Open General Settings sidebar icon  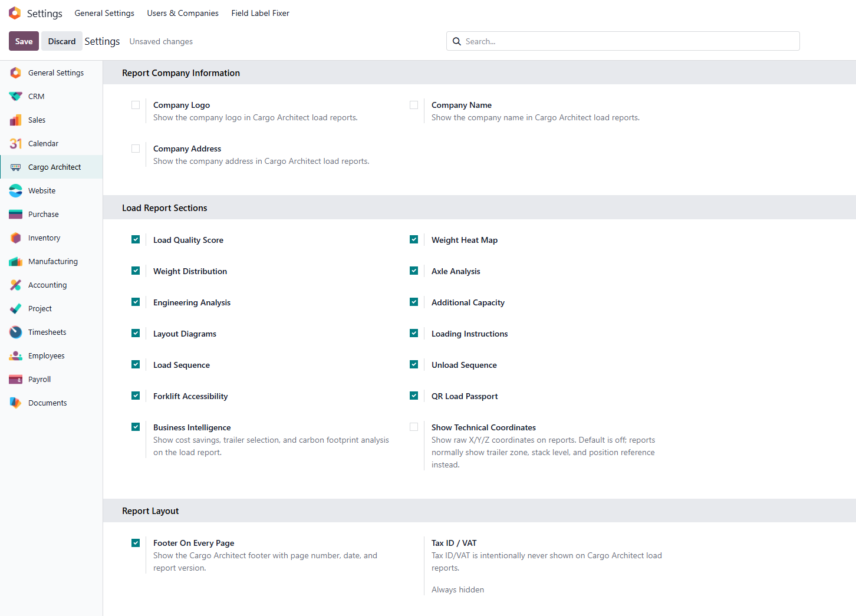coord(16,73)
